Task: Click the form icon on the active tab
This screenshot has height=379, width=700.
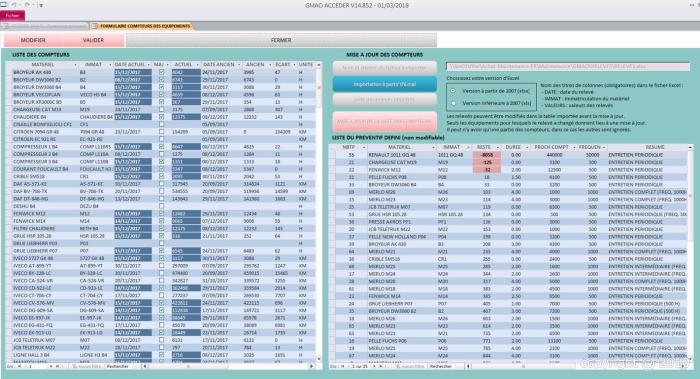Action: 95,26
